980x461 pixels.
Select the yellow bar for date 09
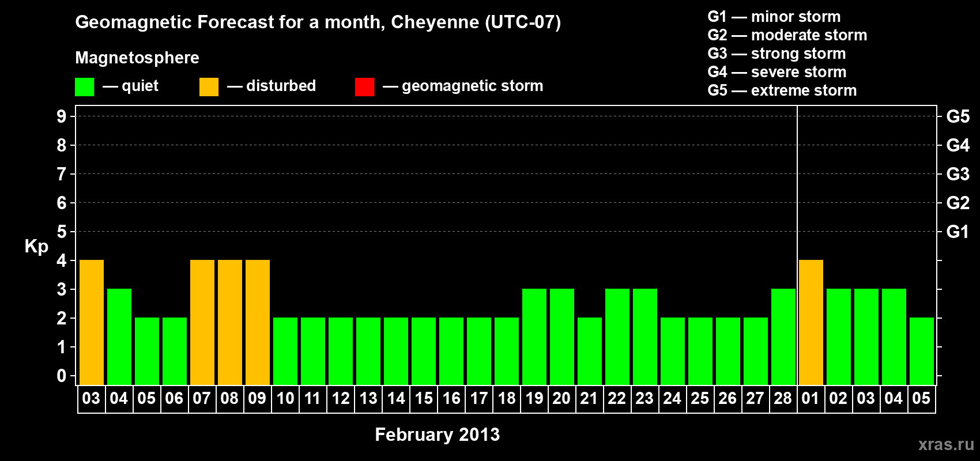(x=258, y=322)
